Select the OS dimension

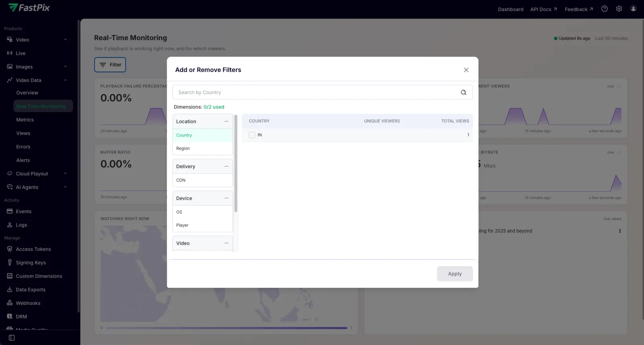click(x=202, y=212)
